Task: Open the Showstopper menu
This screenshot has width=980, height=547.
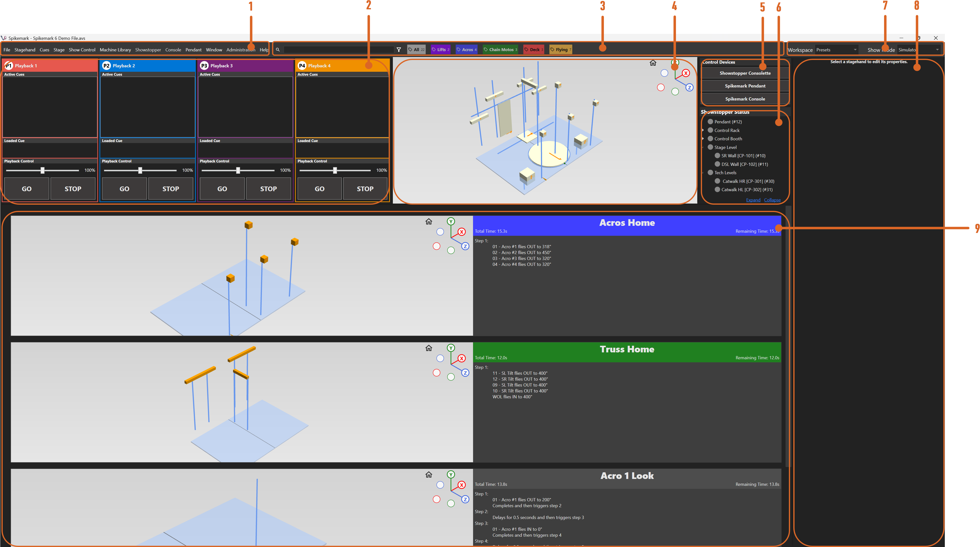Action: (148, 49)
